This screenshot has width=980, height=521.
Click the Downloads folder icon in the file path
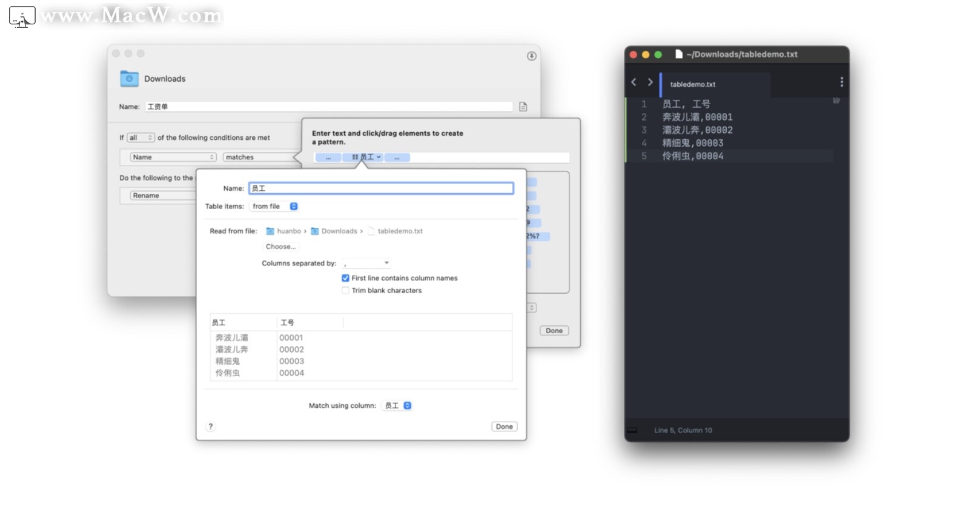[x=315, y=231]
